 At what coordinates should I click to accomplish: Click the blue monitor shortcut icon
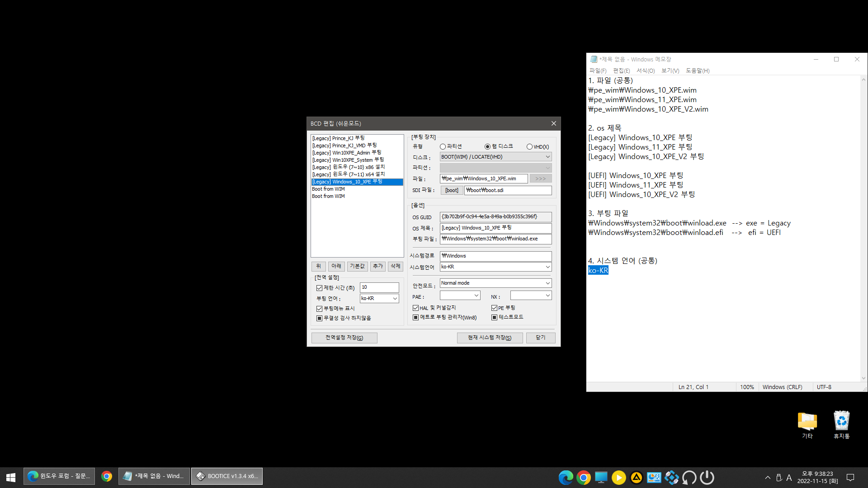coord(601,477)
